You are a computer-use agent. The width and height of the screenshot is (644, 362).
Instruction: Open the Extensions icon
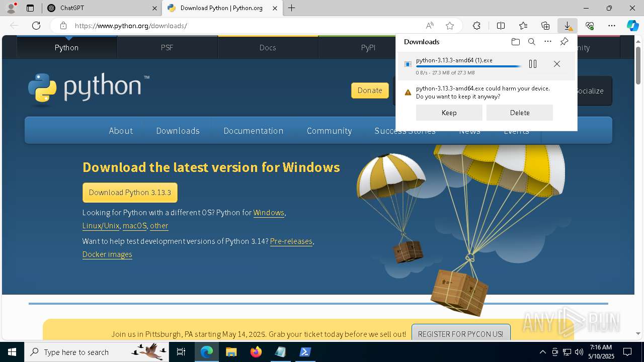click(x=476, y=26)
